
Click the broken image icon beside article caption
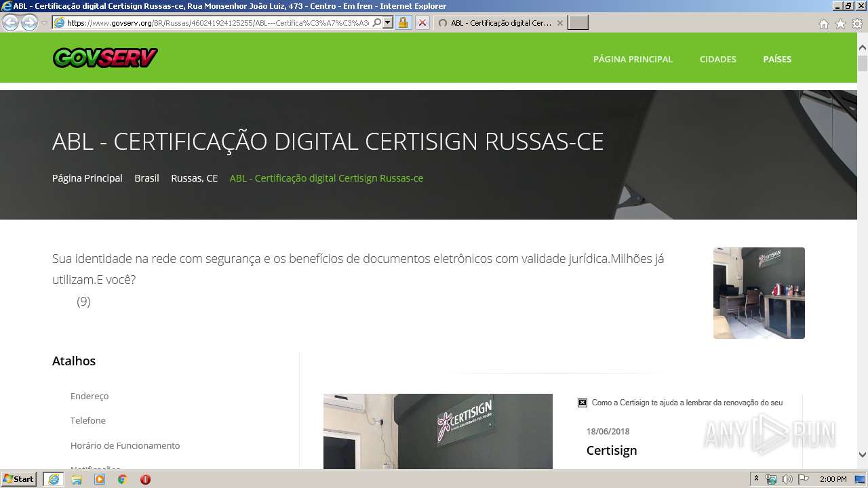[x=583, y=403]
